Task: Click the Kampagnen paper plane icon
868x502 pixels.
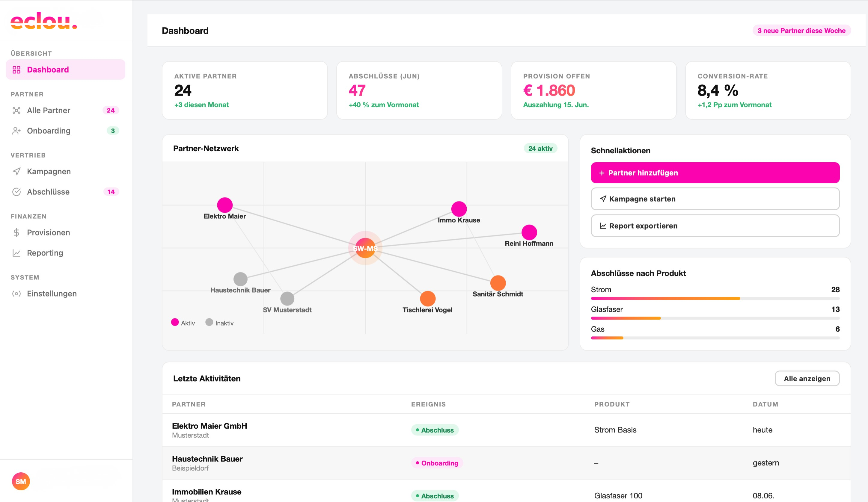Action: coord(16,171)
